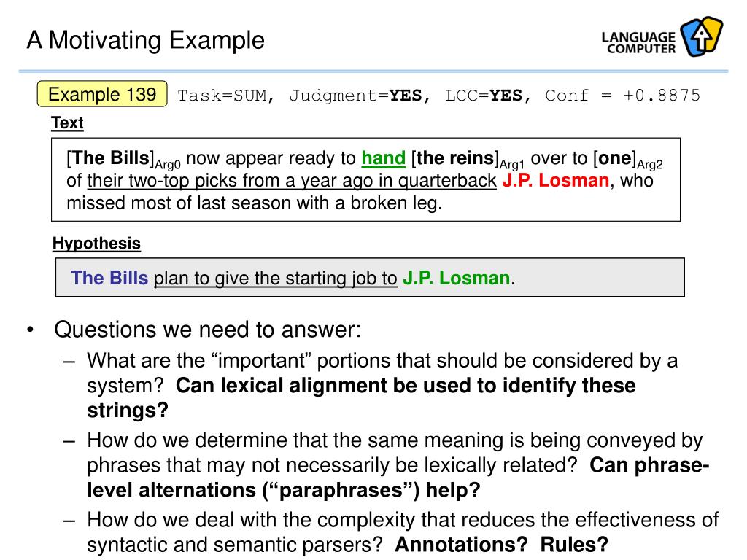
Task: Click bold text about lexical alignment
Action: (361, 397)
